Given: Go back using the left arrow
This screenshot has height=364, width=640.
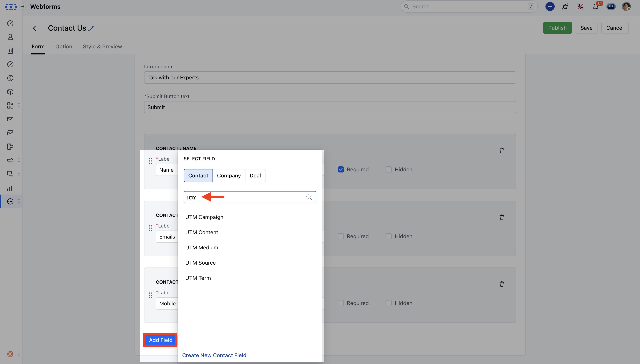Looking at the screenshot, I should [x=34, y=28].
